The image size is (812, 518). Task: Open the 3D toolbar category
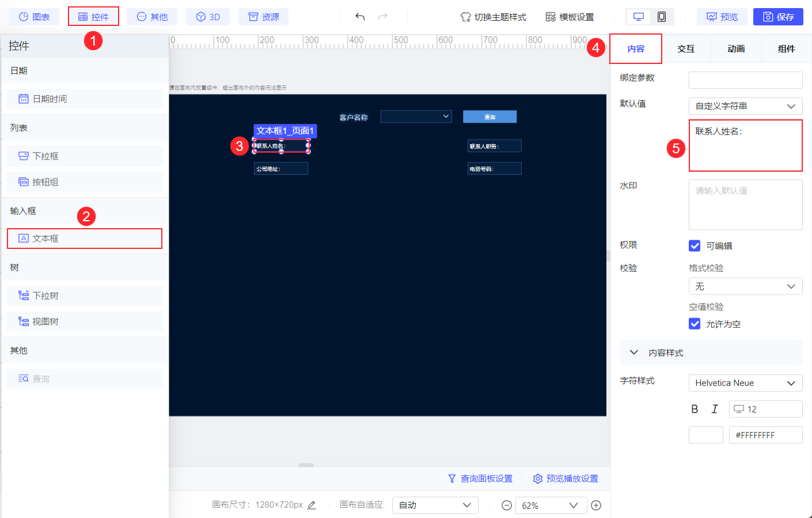click(x=207, y=16)
